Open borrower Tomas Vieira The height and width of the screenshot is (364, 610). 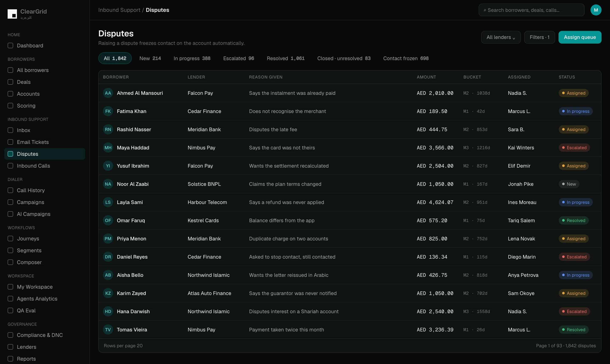click(132, 330)
